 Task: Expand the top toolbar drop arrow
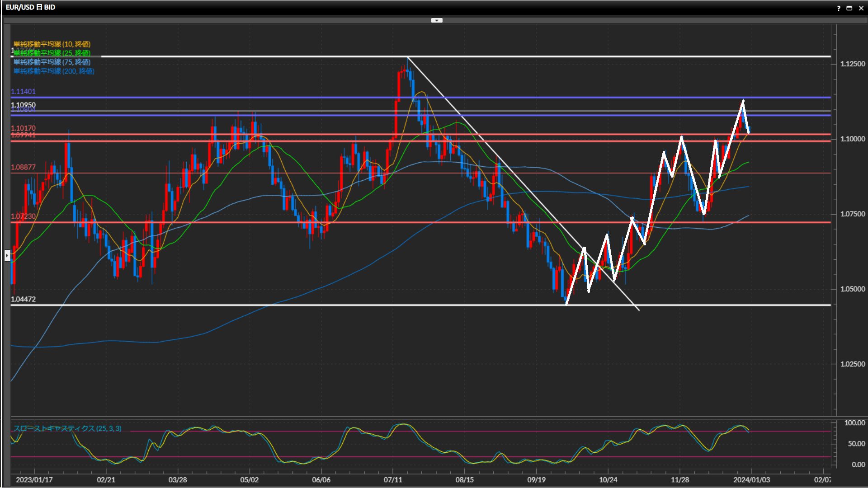tap(437, 20)
